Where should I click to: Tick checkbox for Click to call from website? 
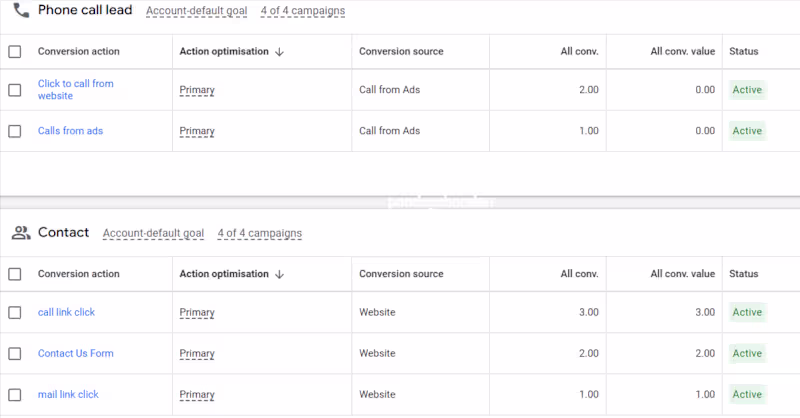click(15, 90)
